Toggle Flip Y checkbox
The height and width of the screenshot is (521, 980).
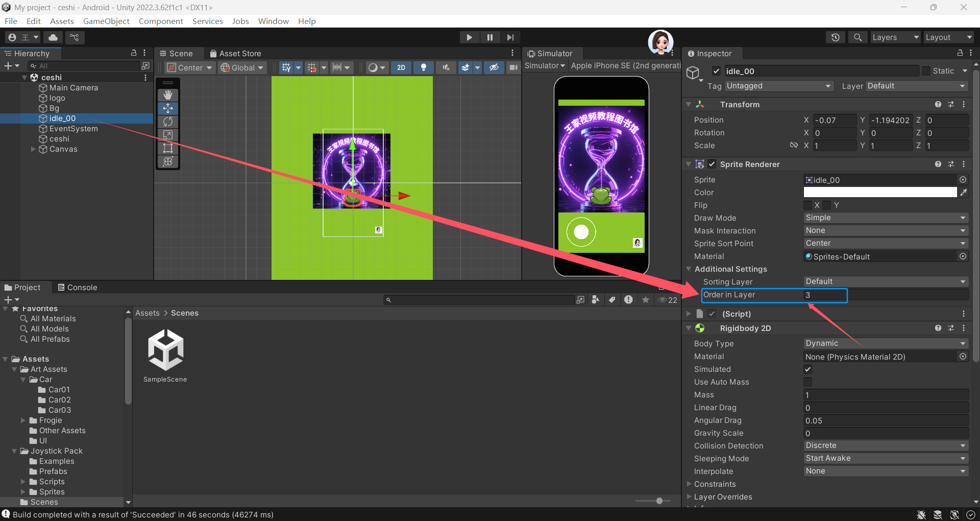[827, 205]
